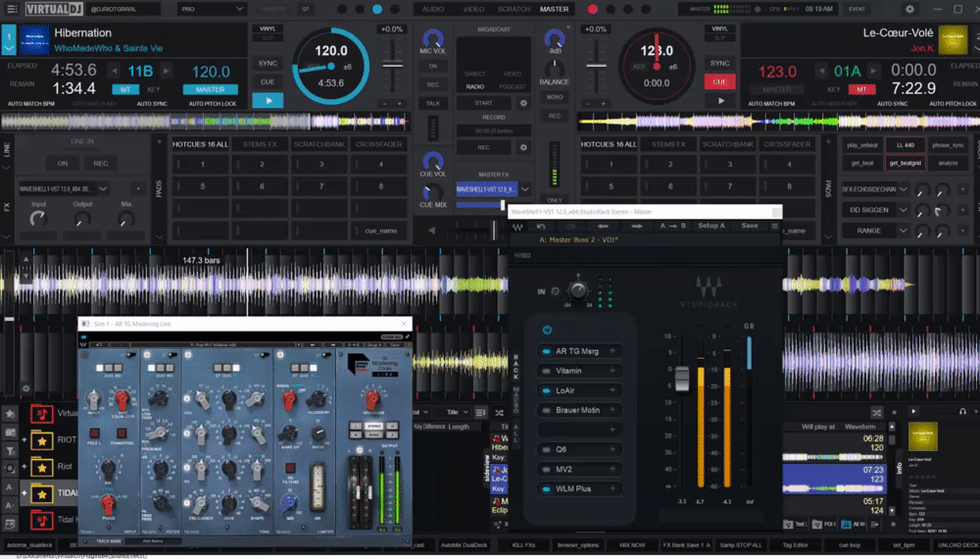Click left deck pitch fader
Image resolution: width=980 pixels, height=559 pixels.
[392, 65]
